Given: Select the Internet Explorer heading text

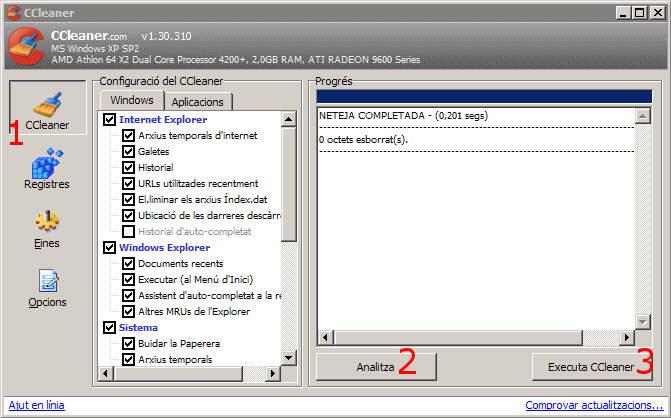Looking at the screenshot, I should 163,119.
